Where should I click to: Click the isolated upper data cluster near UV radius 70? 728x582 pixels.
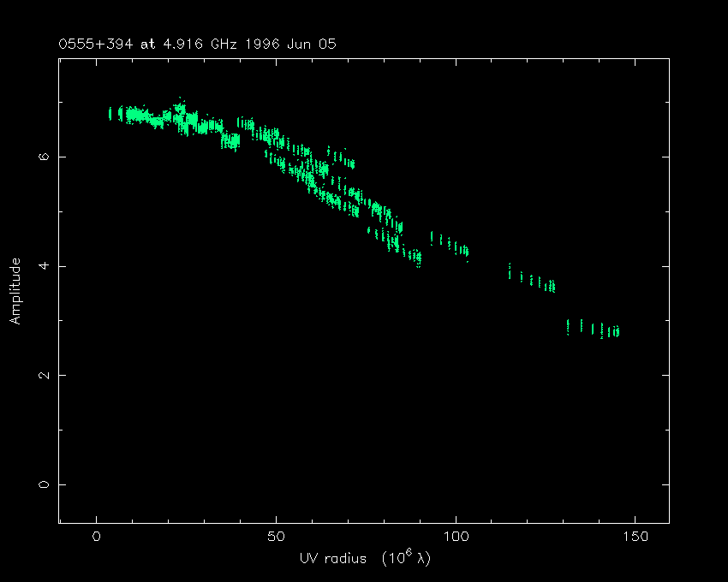[341, 157]
